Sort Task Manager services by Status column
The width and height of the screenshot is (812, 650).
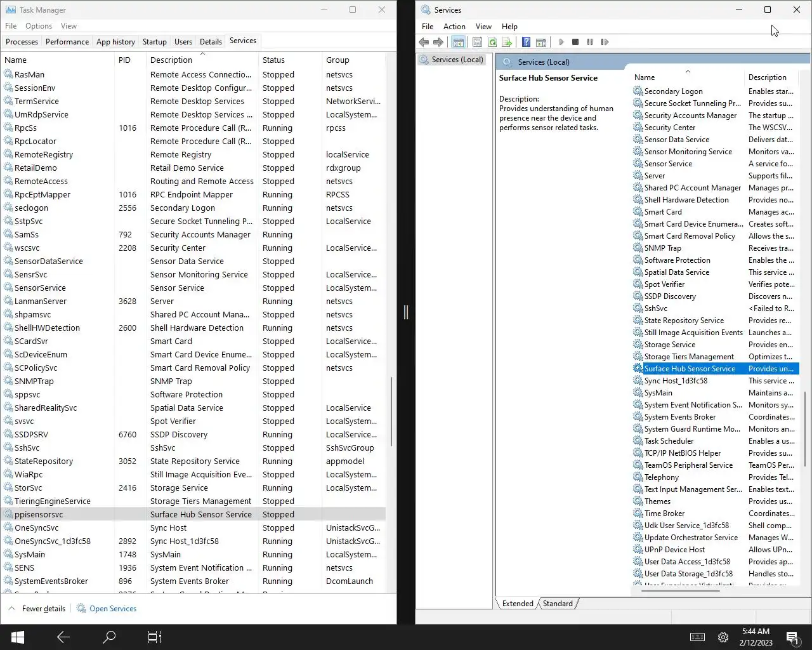[290, 60]
